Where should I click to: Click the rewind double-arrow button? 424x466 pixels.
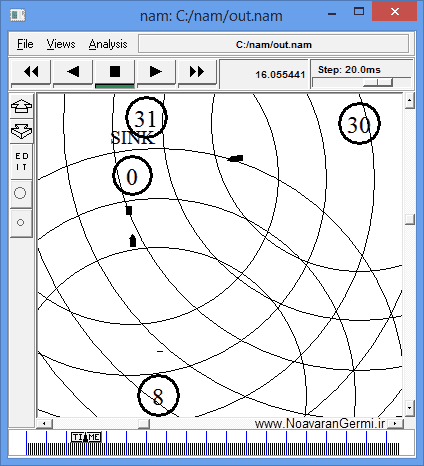(x=31, y=72)
